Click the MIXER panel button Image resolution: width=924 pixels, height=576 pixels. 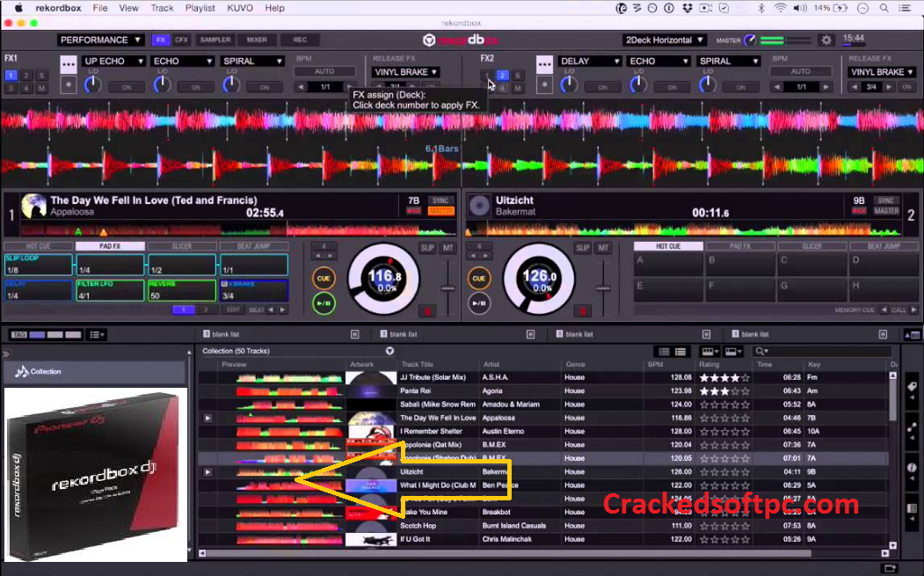point(257,40)
